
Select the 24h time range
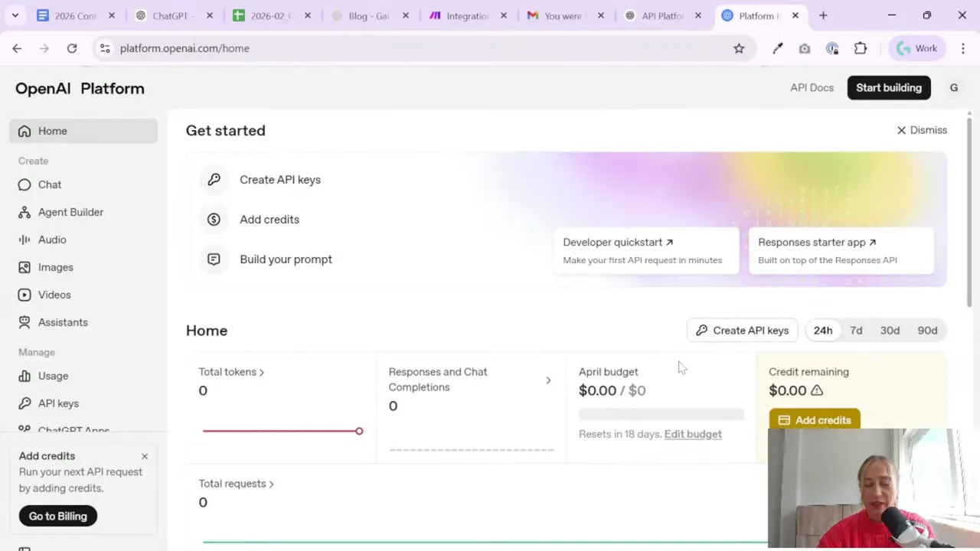(x=823, y=331)
